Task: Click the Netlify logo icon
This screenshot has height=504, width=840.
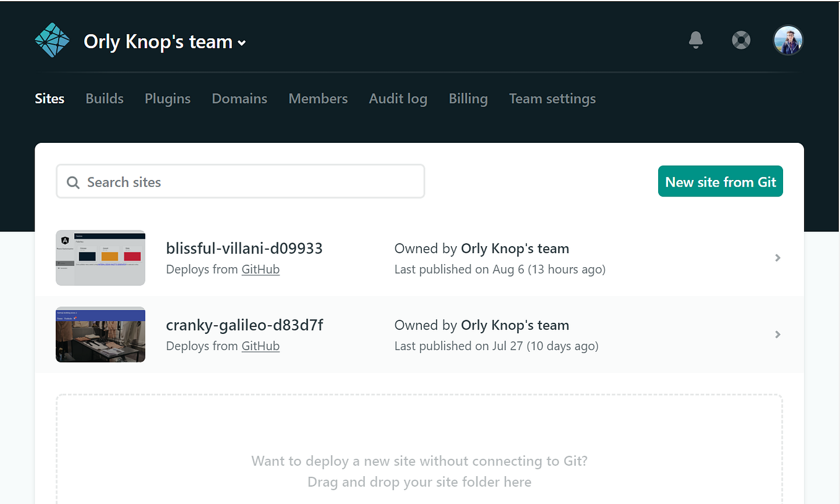Action: tap(52, 40)
